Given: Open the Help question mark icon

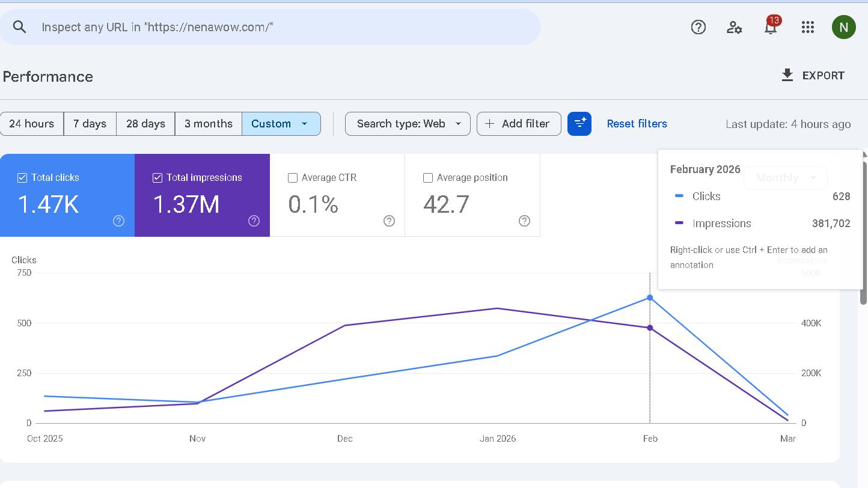Looking at the screenshot, I should (698, 27).
